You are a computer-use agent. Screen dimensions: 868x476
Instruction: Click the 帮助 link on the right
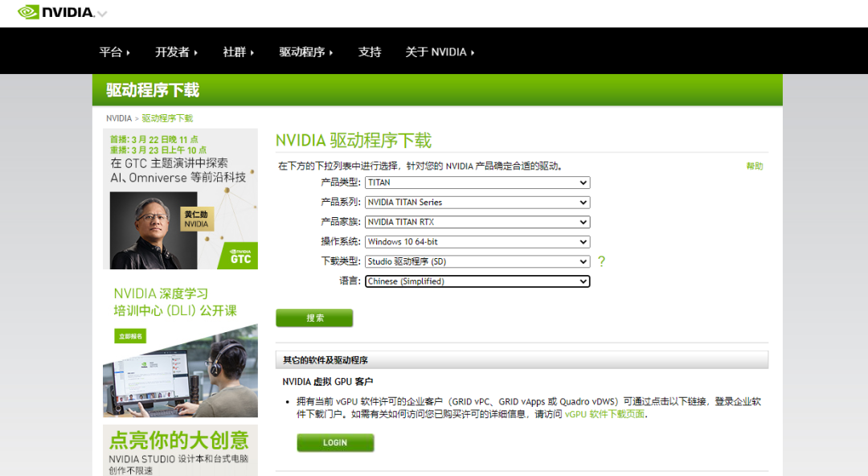[754, 164]
